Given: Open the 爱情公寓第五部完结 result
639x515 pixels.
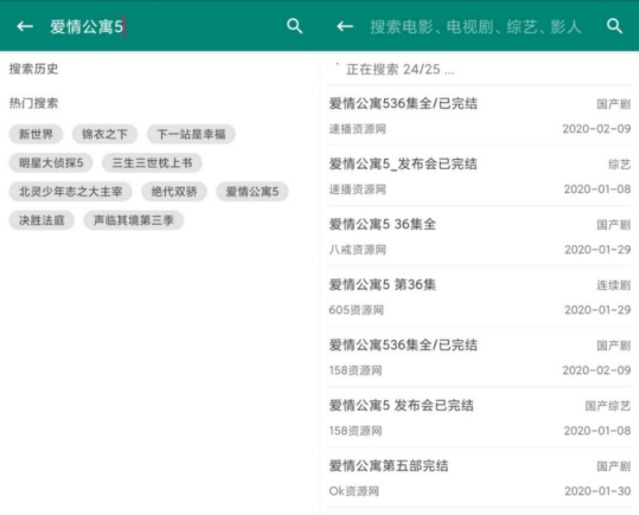Looking at the screenshot, I should (480, 477).
